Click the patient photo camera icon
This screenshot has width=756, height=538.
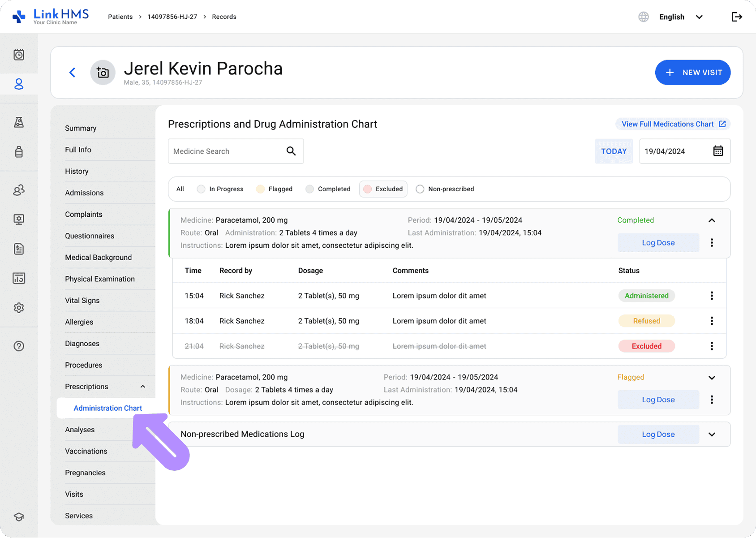click(x=103, y=73)
